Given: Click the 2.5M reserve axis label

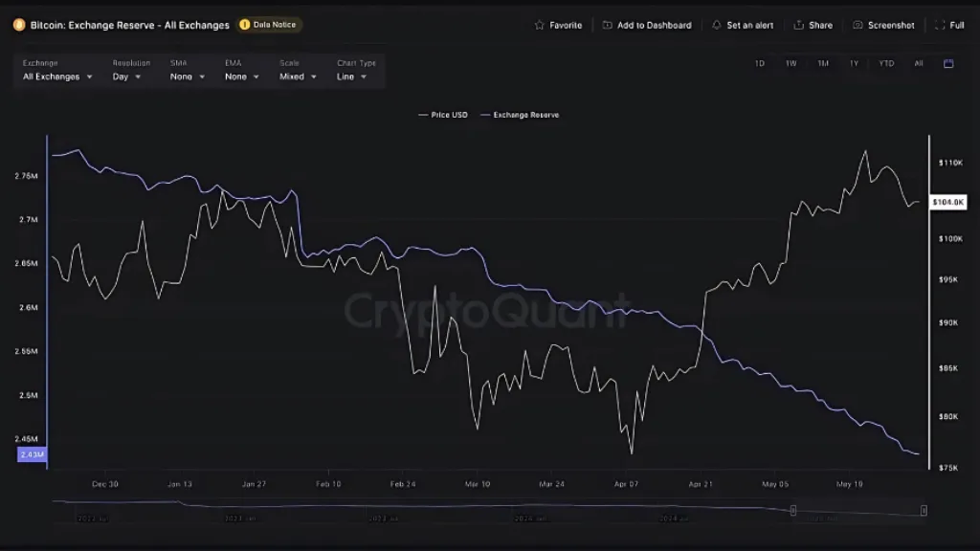Looking at the screenshot, I should coord(28,395).
